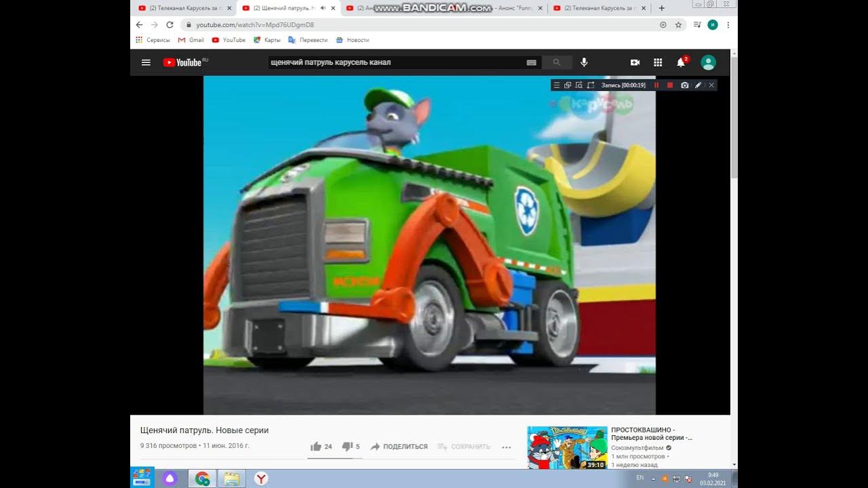Open the create video camera icon

click(635, 62)
